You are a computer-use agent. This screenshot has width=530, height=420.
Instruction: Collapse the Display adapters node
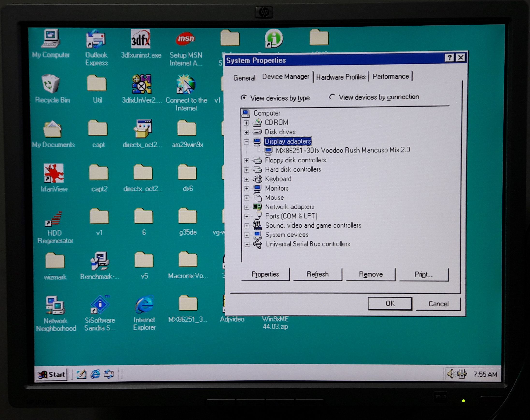(246, 142)
